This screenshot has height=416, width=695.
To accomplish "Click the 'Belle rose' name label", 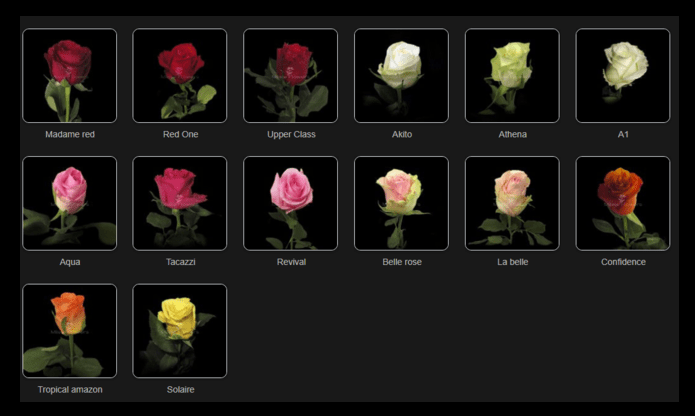I will pos(402,262).
